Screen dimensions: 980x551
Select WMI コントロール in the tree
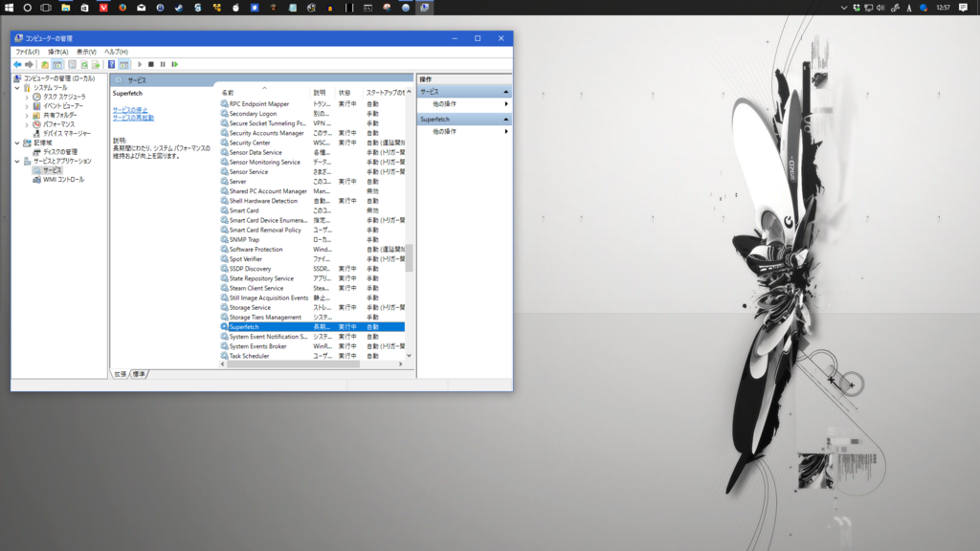63,179
